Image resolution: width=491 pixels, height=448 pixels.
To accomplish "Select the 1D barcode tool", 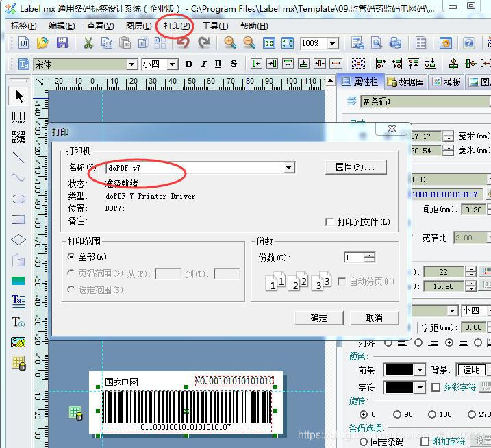I will (x=18, y=117).
